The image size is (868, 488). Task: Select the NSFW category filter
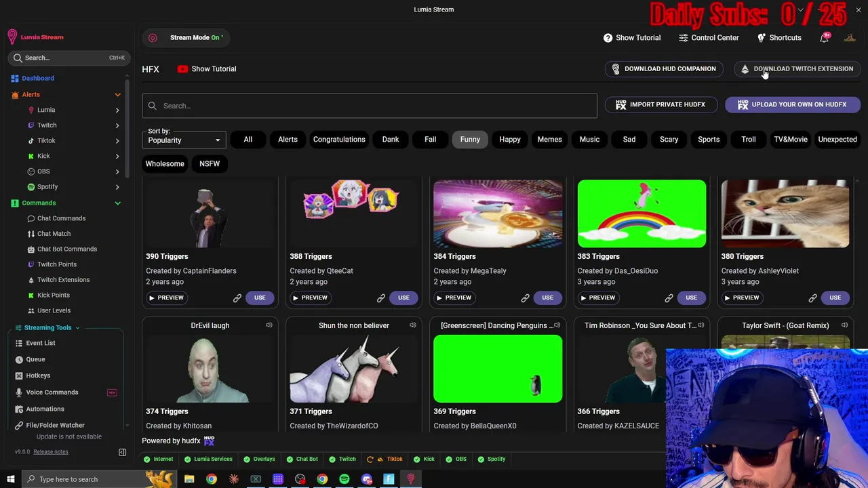pos(210,164)
